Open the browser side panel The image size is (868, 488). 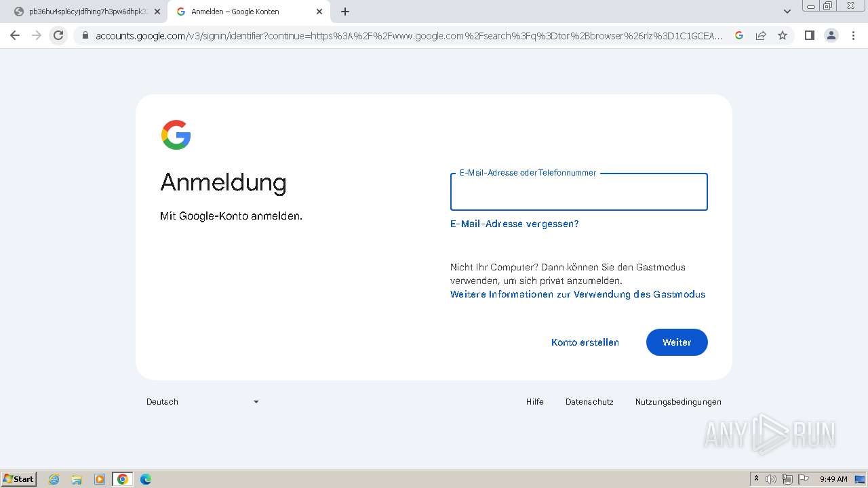tap(809, 35)
